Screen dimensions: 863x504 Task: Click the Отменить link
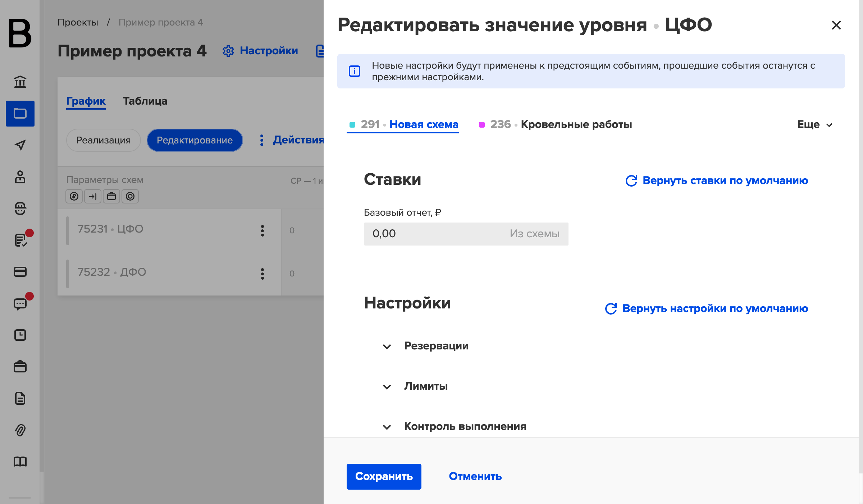coord(475,477)
